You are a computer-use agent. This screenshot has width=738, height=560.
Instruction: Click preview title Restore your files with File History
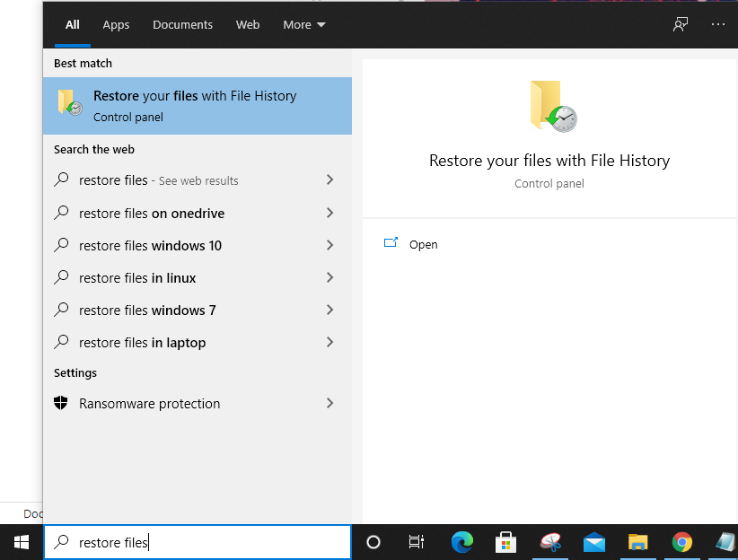pyautogui.click(x=549, y=161)
